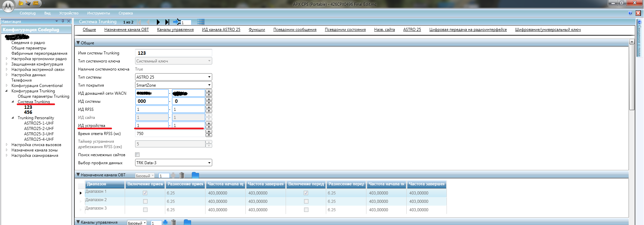
Task: Click the red close codeplug icon under title bar
Action: (x=638, y=13)
